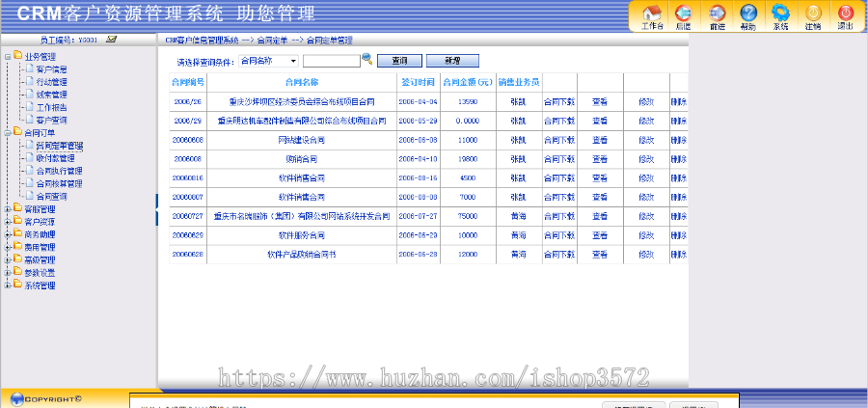Click 合同下载 for contract 20060816

pos(559,178)
